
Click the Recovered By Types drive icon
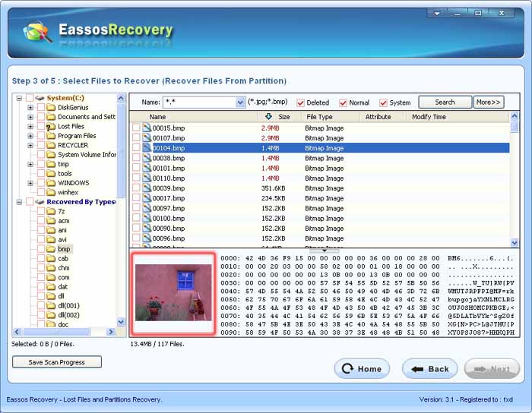[x=40, y=202]
